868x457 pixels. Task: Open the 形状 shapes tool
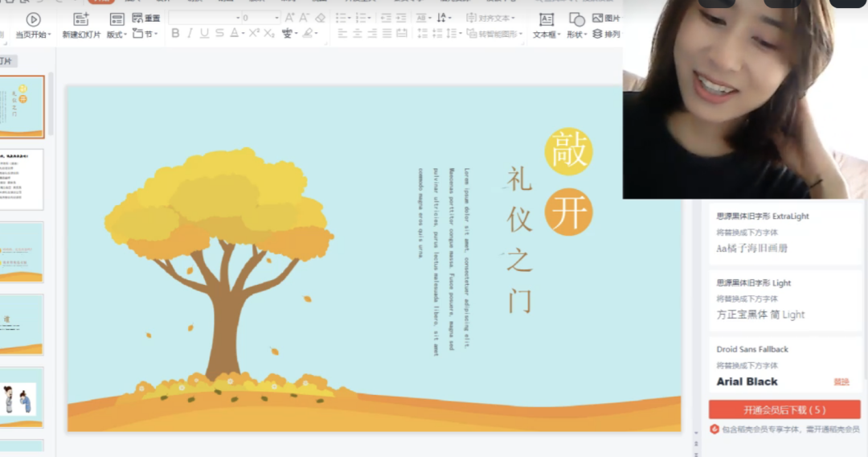click(x=576, y=25)
